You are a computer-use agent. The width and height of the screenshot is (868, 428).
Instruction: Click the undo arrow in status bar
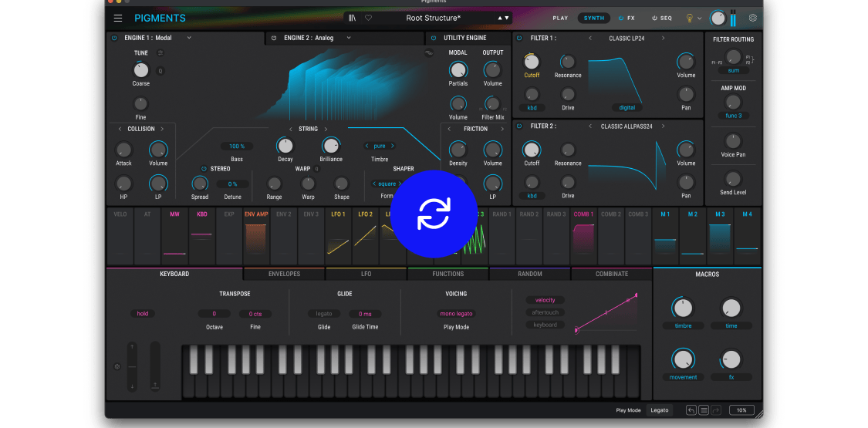[691, 410]
